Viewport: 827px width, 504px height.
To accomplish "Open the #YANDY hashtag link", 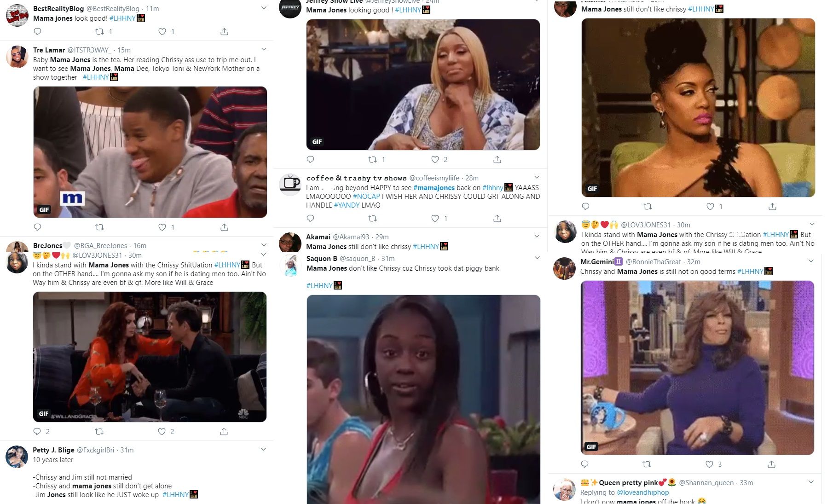I will pos(347,205).
